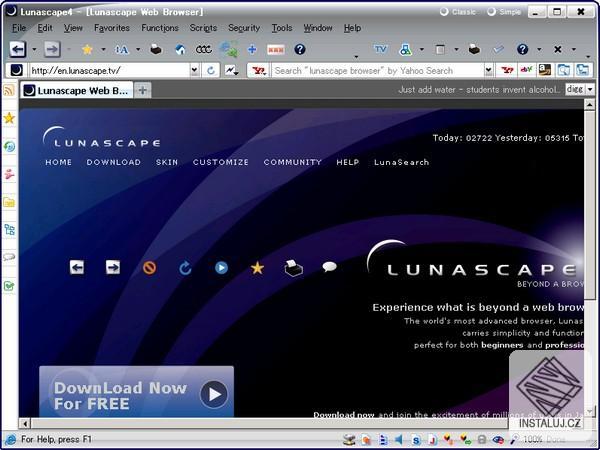The height and width of the screenshot is (450, 600).
Task: Expand the dropdown arrow next to black X
Action: 573,49
